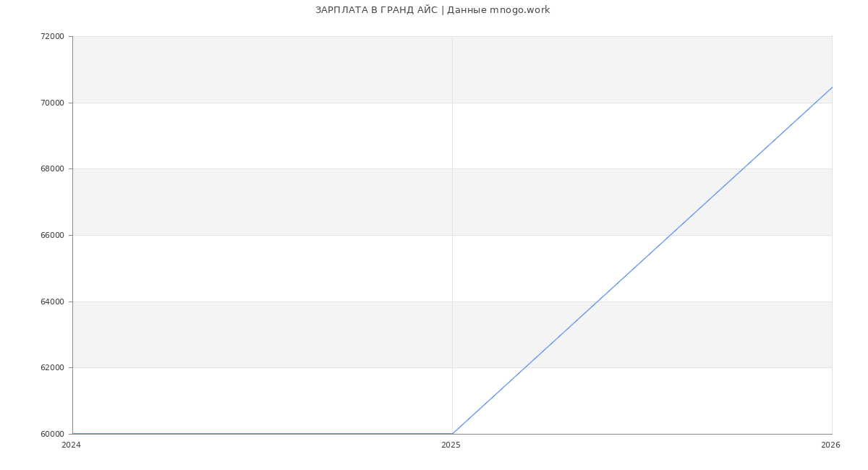Image resolution: width=868 pixels, height=470 pixels.
Task: Select the 2025 x-axis label
Action: point(451,445)
